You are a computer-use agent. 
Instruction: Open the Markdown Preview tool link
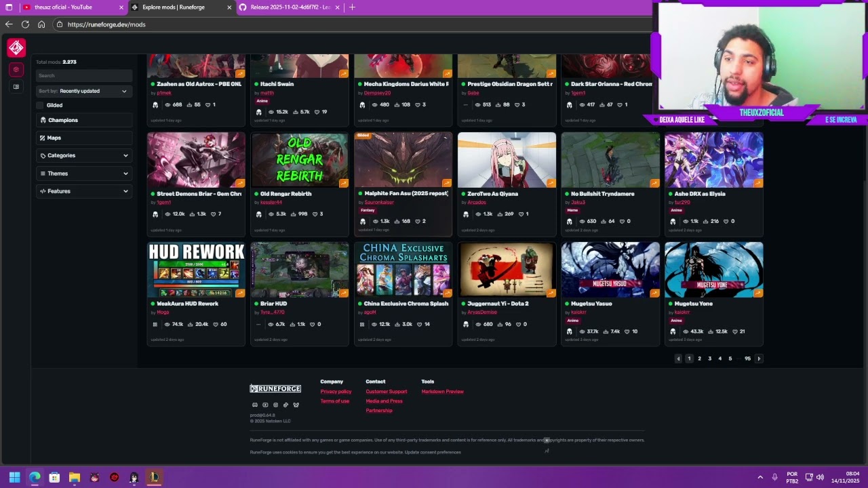[442, 392]
